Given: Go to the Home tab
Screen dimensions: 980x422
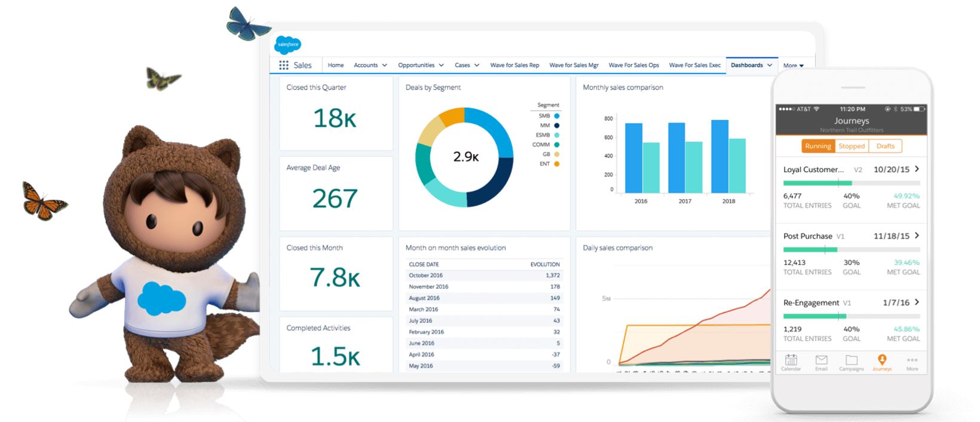Looking at the screenshot, I should (335, 65).
